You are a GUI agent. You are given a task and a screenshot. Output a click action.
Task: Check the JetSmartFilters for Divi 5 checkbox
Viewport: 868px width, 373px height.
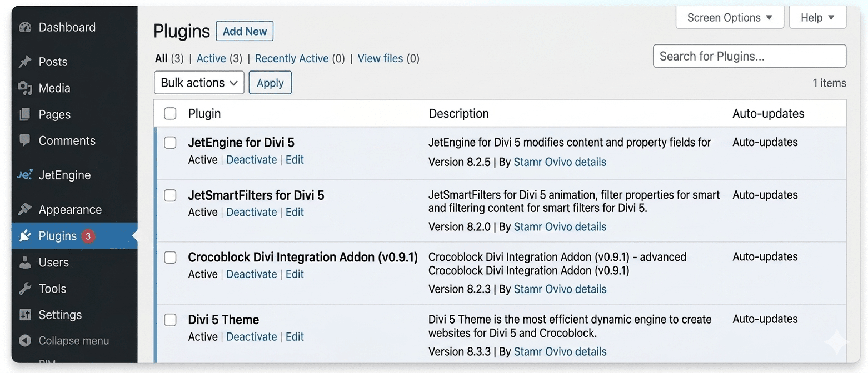coord(170,195)
